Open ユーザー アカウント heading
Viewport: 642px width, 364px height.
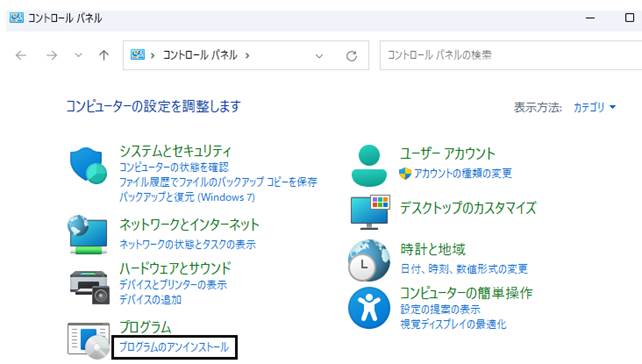[x=448, y=154]
